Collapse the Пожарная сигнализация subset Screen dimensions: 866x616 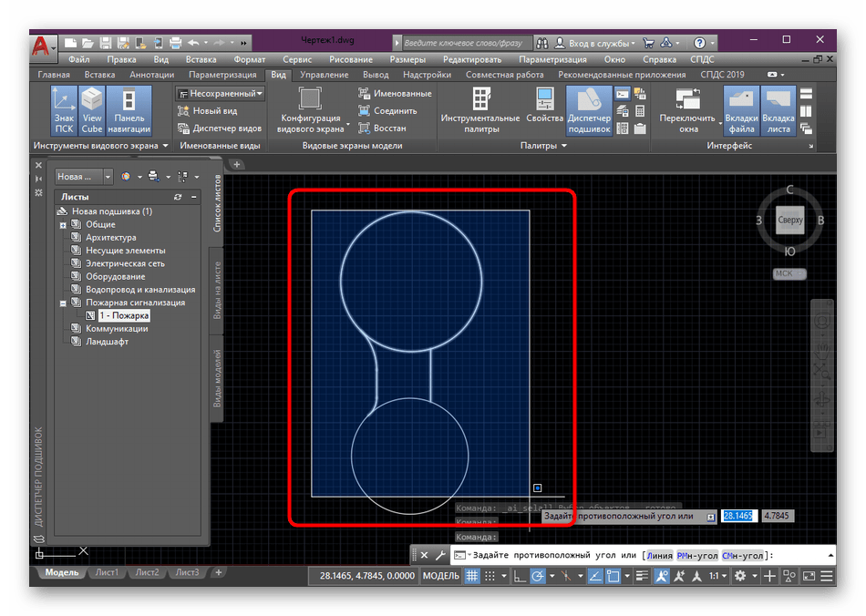coord(64,303)
